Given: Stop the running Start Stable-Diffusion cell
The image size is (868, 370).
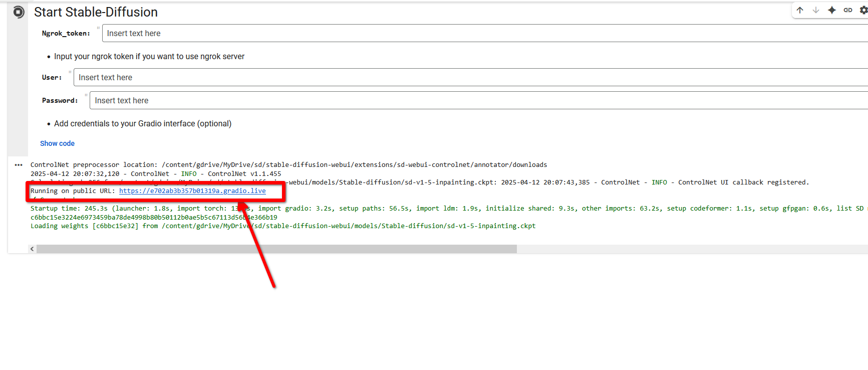Looking at the screenshot, I should (x=19, y=12).
